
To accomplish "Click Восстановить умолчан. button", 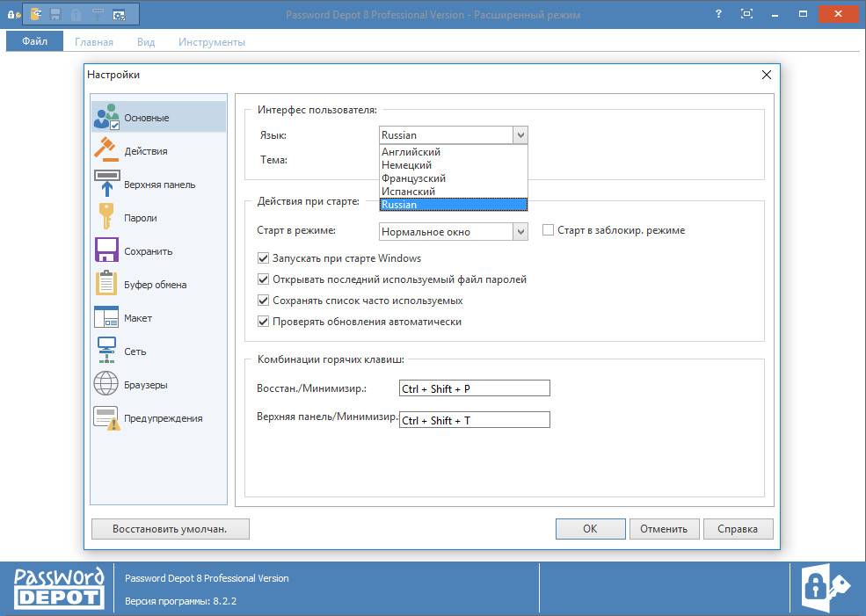I will [x=170, y=529].
